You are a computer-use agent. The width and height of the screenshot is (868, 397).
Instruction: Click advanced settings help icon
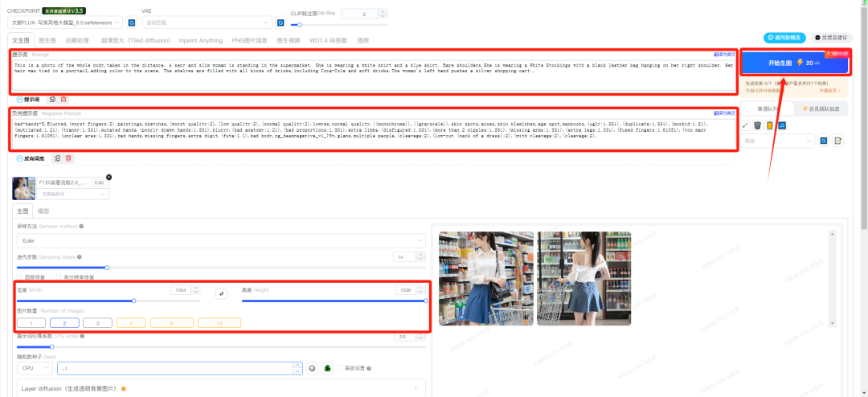click(x=369, y=368)
